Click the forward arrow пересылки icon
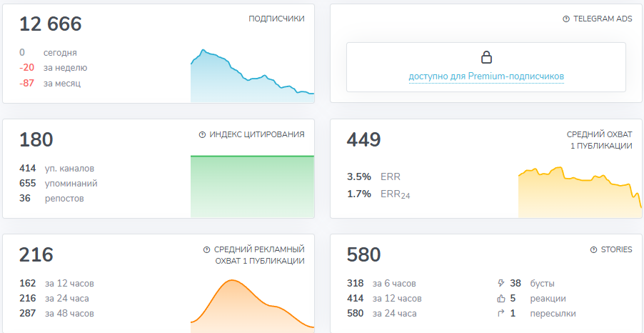Viewport: 644px width, 333px height. pos(500,313)
